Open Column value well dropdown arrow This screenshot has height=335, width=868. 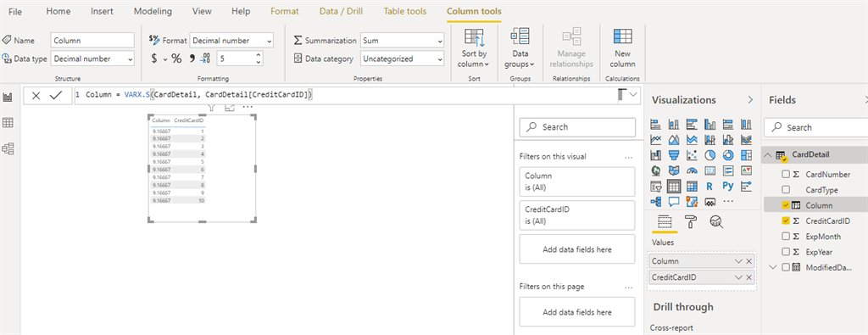tap(738, 261)
